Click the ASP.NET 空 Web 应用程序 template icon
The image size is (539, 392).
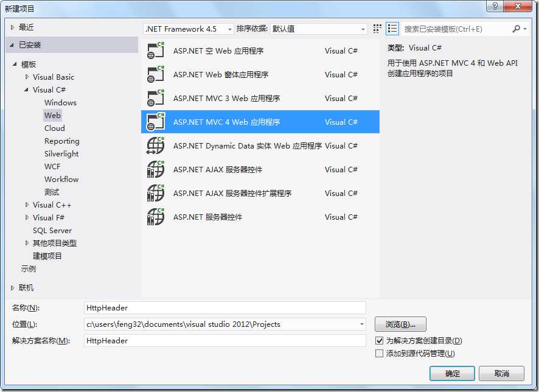(156, 51)
